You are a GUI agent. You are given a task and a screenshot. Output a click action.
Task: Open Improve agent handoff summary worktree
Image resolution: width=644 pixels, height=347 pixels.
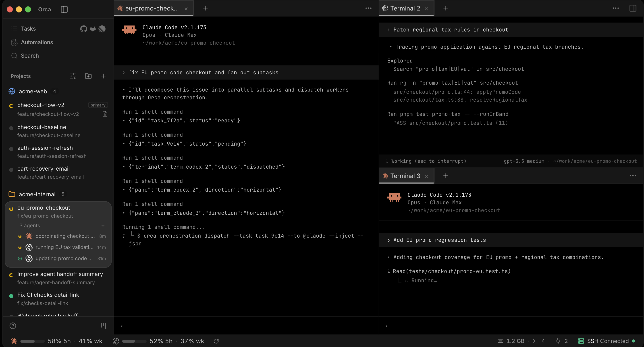click(58, 278)
